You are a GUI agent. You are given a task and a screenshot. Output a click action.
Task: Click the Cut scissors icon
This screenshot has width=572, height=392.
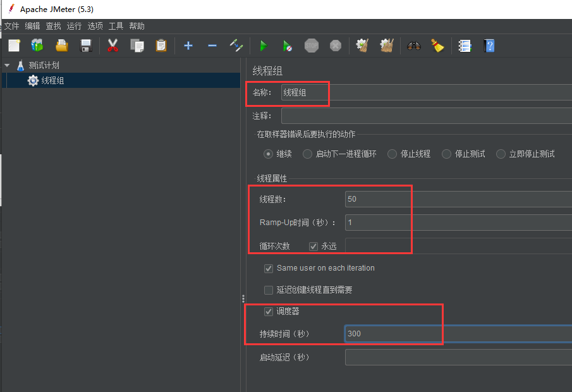(x=113, y=46)
